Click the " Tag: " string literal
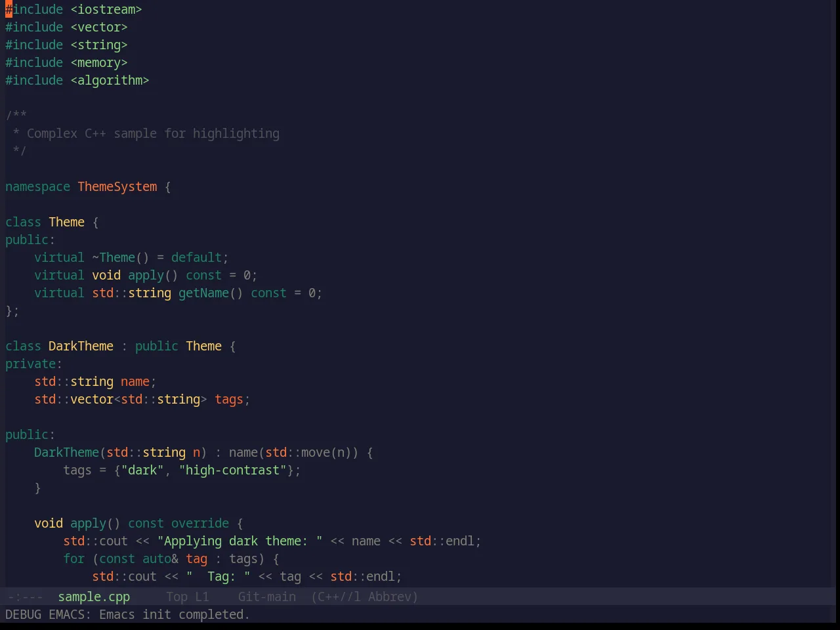Screen dimensions: 840x630 coord(218,576)
